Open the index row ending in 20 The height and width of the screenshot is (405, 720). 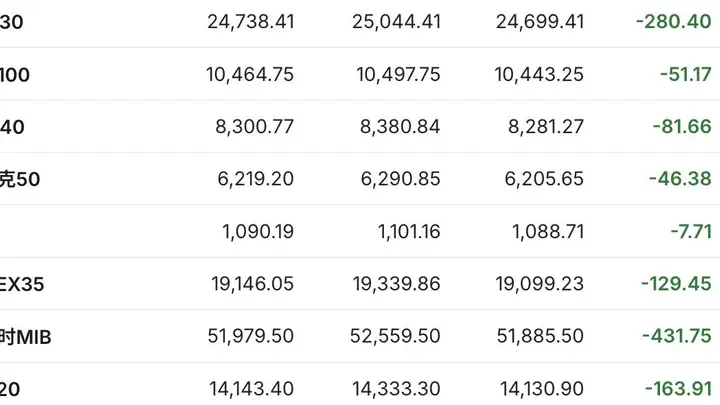coord(360,385)
